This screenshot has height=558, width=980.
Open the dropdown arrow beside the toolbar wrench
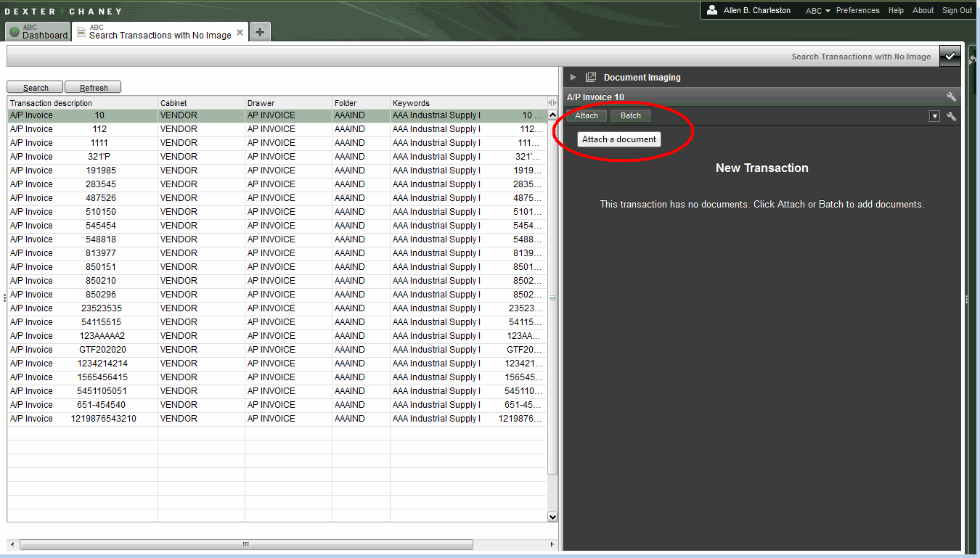click(935, 116)
